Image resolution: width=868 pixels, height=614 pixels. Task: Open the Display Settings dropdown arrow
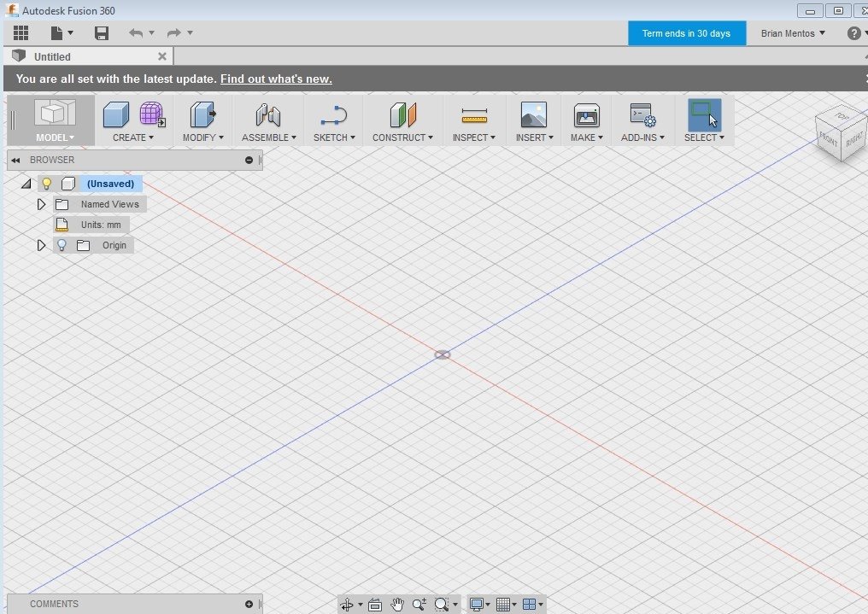[488, 605]
